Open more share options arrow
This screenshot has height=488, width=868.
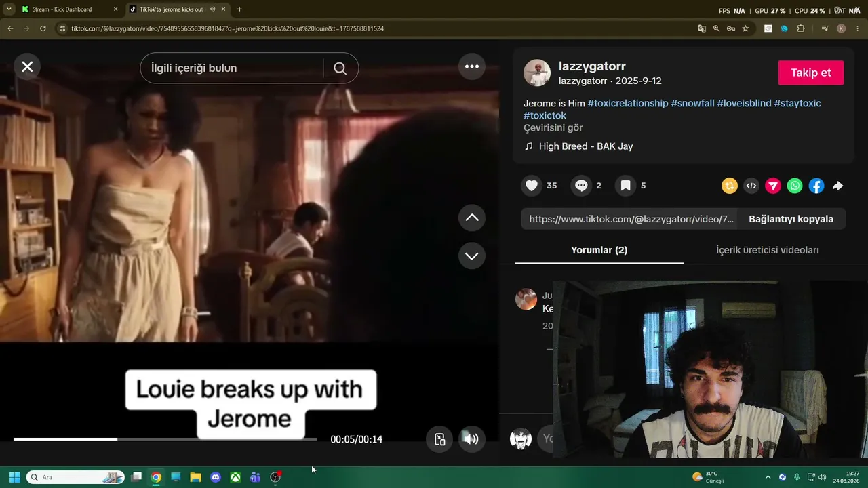pos(838,186)
